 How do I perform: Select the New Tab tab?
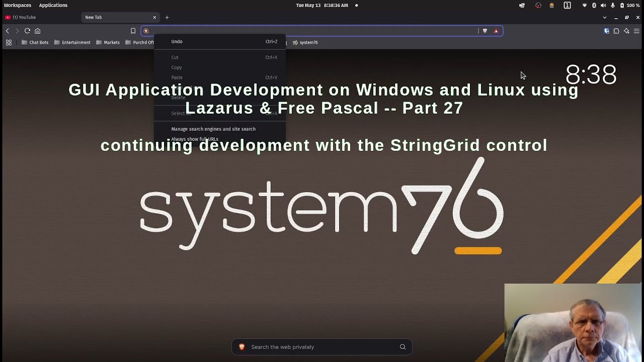120,17
